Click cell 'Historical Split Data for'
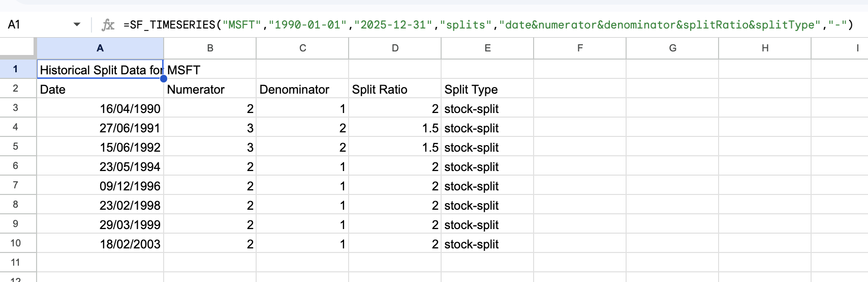 pyautogui.click(x=100, y=69)
